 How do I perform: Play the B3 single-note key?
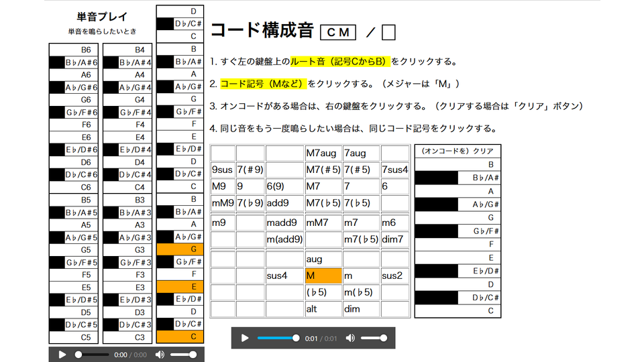coord(127,200)
